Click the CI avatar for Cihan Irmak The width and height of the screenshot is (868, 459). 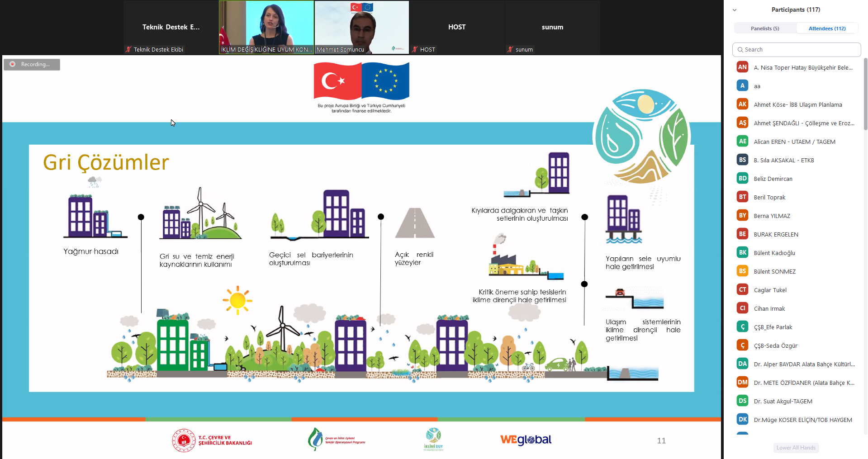click(x=742, y=308)
